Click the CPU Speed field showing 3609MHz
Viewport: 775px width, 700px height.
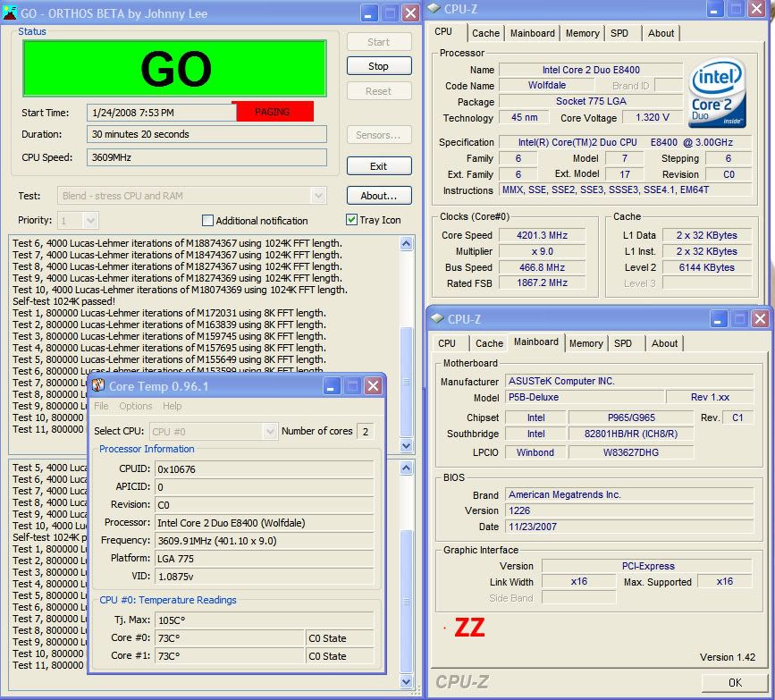click(x=207, y=157)
